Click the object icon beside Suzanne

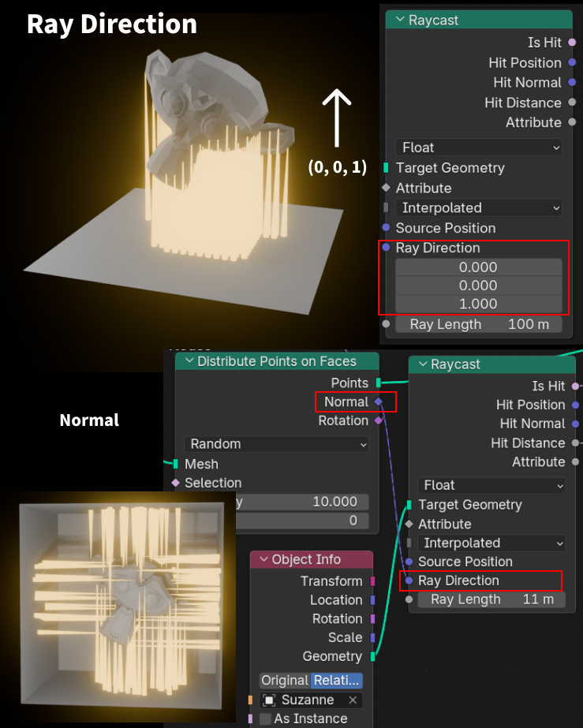point(270,700)
